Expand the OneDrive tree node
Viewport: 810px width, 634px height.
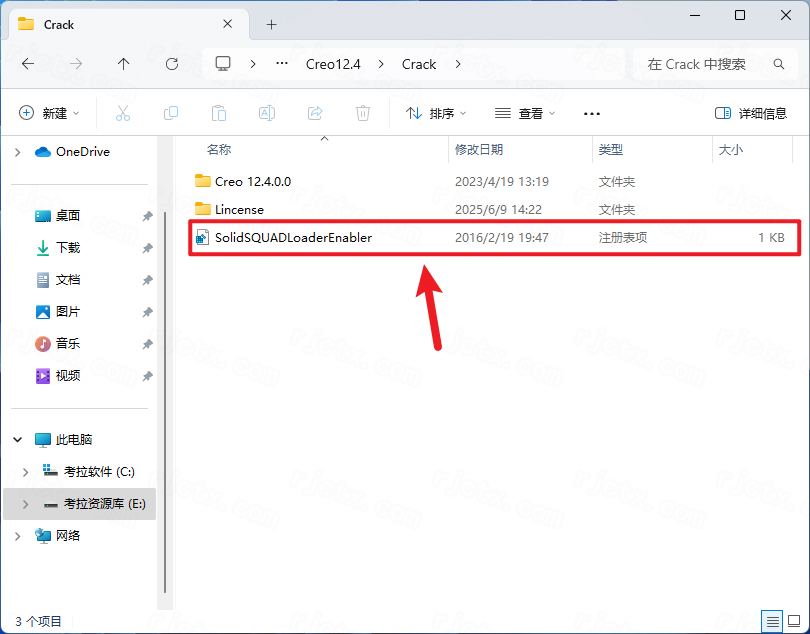tap(18, 152)
